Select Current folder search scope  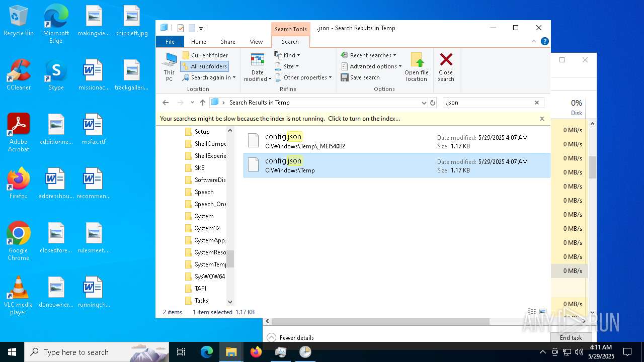click(x=205, y=55)
